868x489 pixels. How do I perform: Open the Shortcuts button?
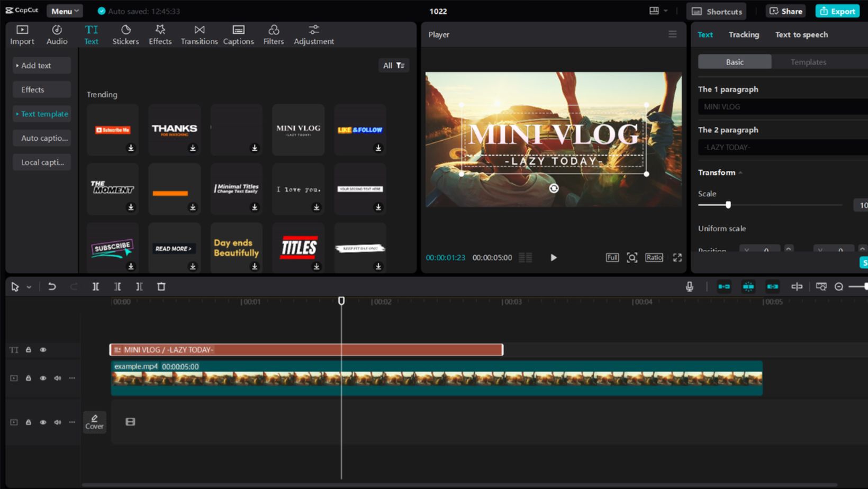pos(717,11)
